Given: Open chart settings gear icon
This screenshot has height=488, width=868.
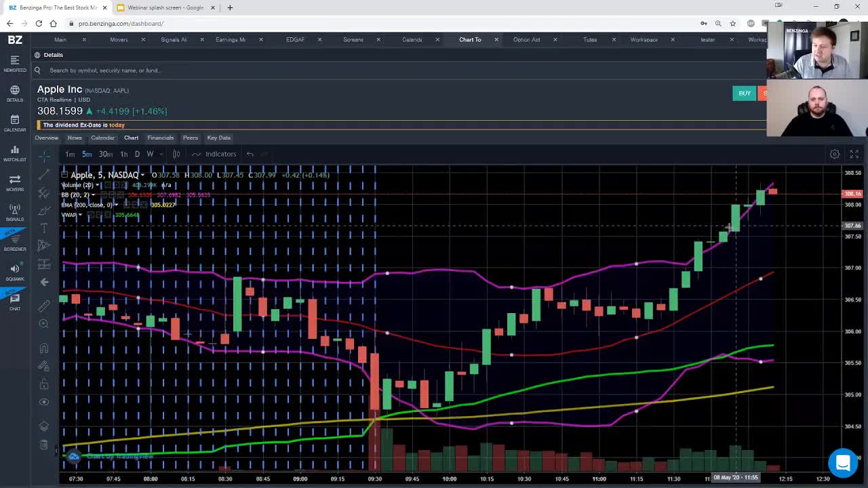Looking at the screenshot, I should 835,155.
